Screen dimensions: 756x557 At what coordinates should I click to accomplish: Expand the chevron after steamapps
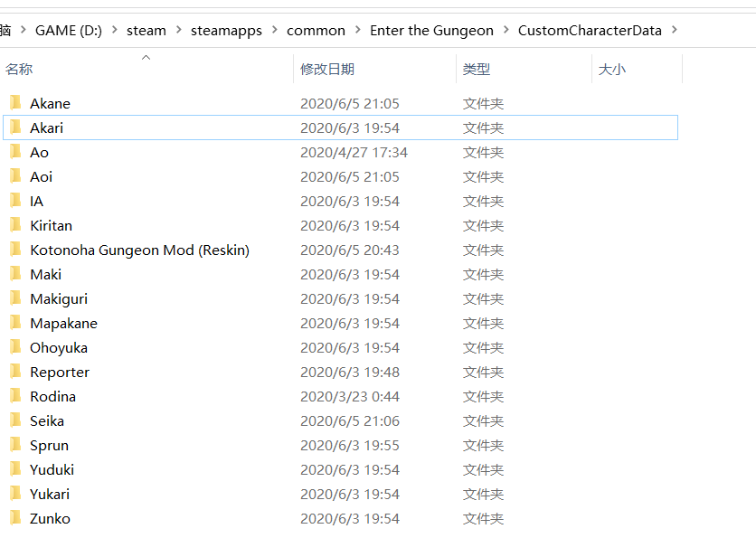[x=274, y=30]
